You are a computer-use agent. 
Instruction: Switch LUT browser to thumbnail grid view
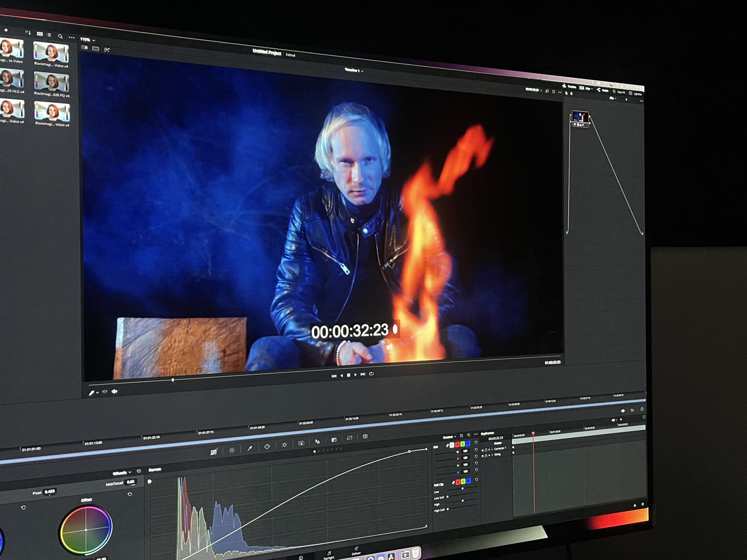(39, 34)
